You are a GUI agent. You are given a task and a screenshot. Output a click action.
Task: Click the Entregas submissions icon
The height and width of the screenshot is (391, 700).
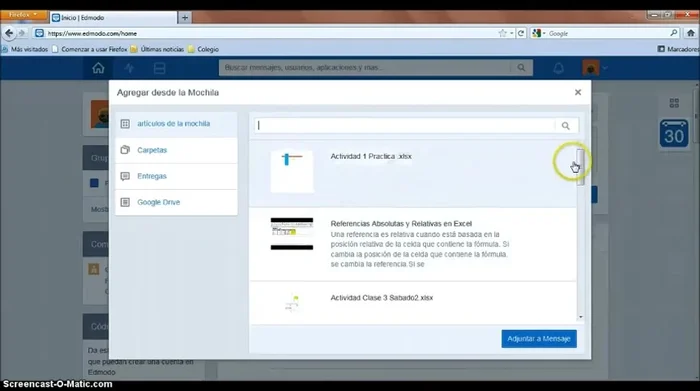coord(125,176)
